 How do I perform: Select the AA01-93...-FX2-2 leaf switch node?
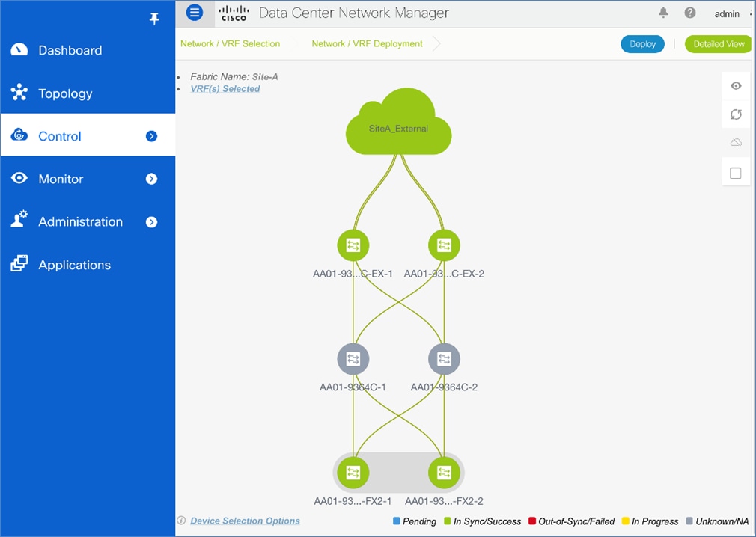tap(444, 473)
